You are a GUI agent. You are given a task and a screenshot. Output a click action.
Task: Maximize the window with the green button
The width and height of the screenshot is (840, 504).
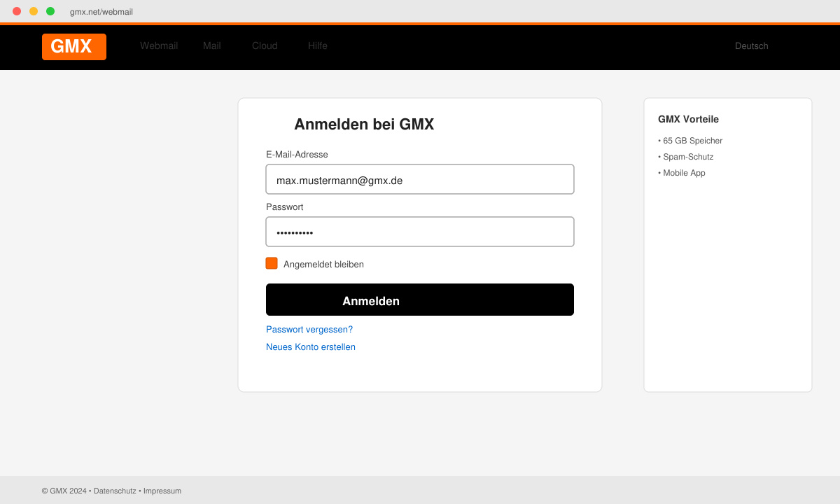click(x=50, y=11)
